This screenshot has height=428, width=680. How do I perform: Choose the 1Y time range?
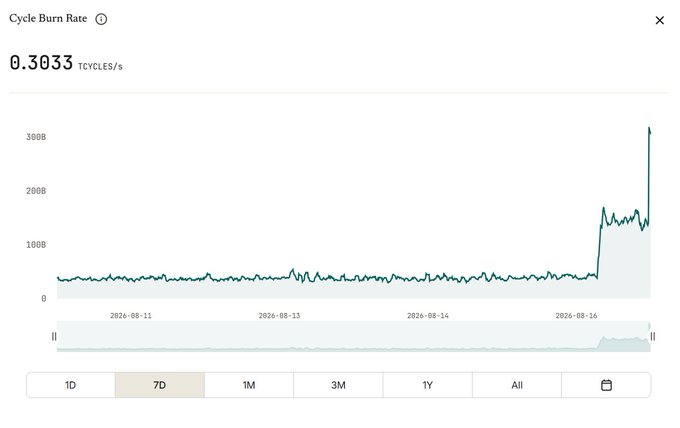pos(428,385)
